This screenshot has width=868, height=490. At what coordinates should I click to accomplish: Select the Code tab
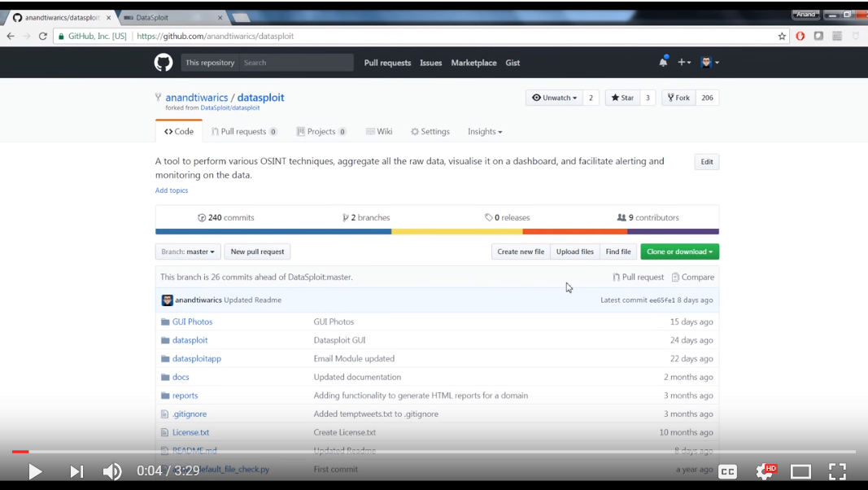(x=179, y=132)
